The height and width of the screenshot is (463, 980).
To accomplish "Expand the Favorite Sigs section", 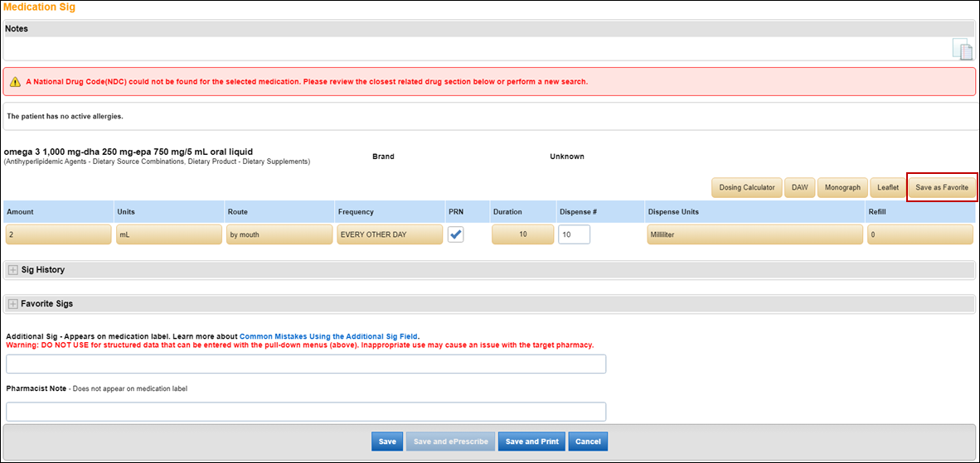I will [13, 304].
